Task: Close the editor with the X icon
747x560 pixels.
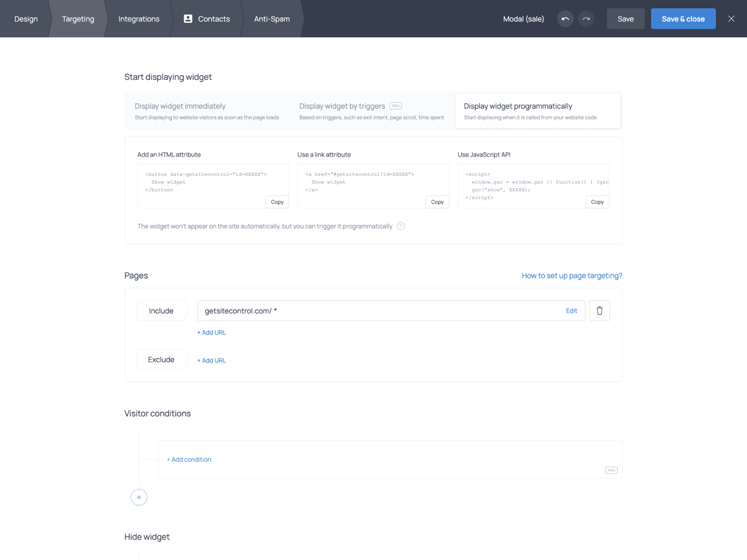Action: [x=731, y=19]
